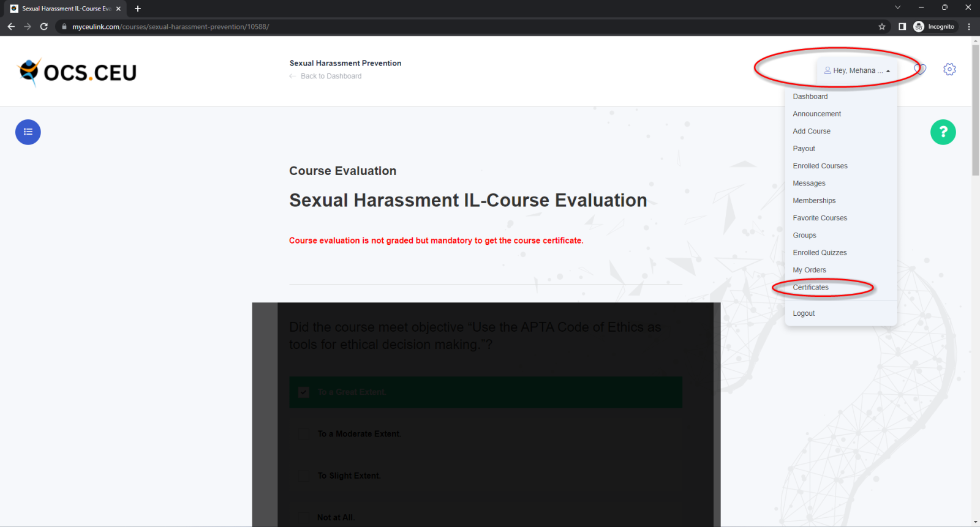
Task: Open the course lesson list menu button
Action: pos(28,132)
